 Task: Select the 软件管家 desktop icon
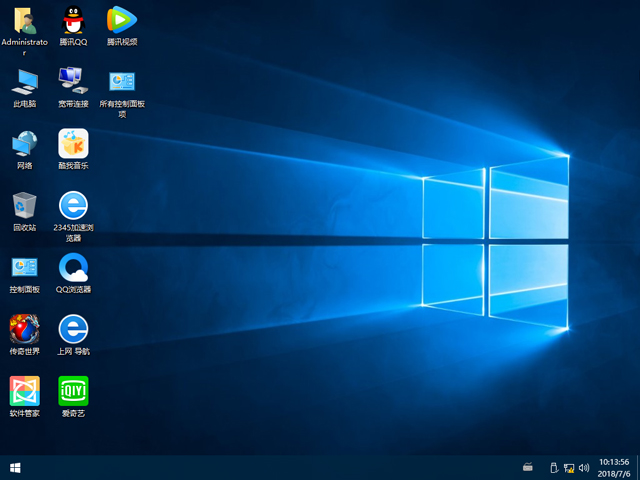25,391
